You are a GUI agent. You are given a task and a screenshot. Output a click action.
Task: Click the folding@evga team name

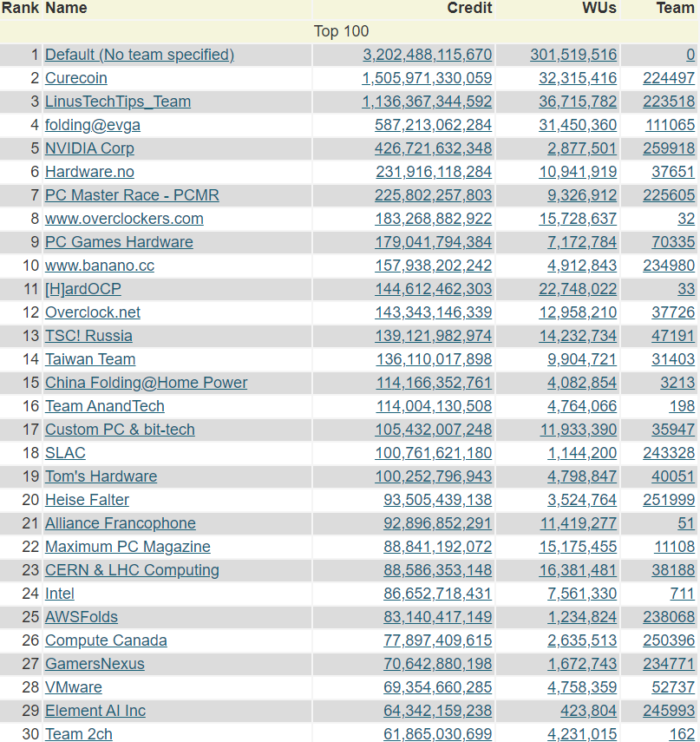[93, 125]
